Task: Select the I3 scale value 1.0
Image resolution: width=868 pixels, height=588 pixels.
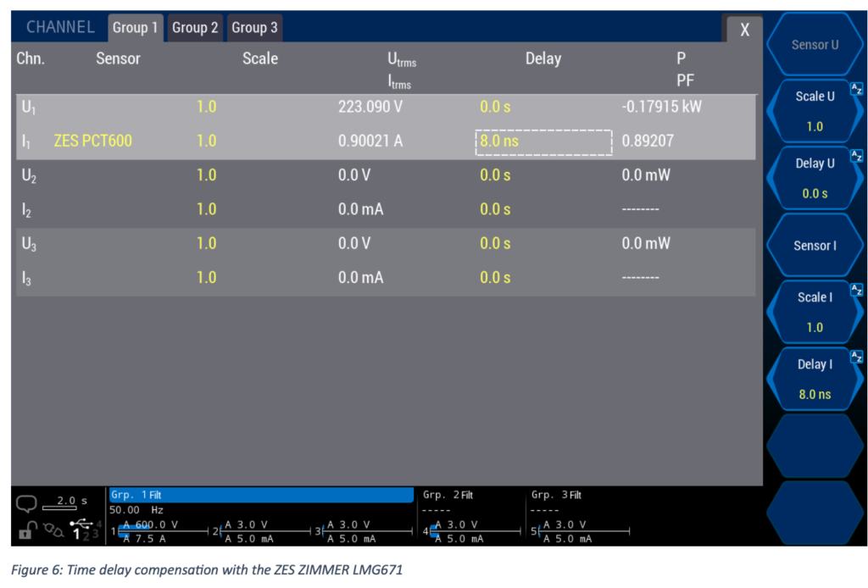Action: click(207, 278)
